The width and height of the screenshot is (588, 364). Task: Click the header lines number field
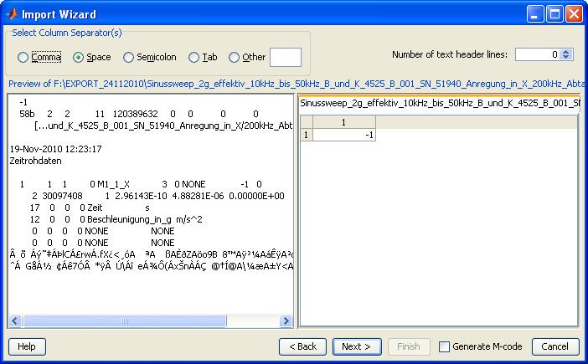coord(538,54)
